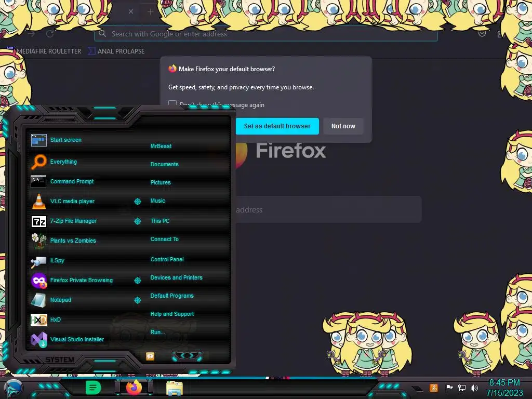Image resolution: width=532 pixels, height=399 pixels.
Task: Open Control Panel
Action: [167, 259]
